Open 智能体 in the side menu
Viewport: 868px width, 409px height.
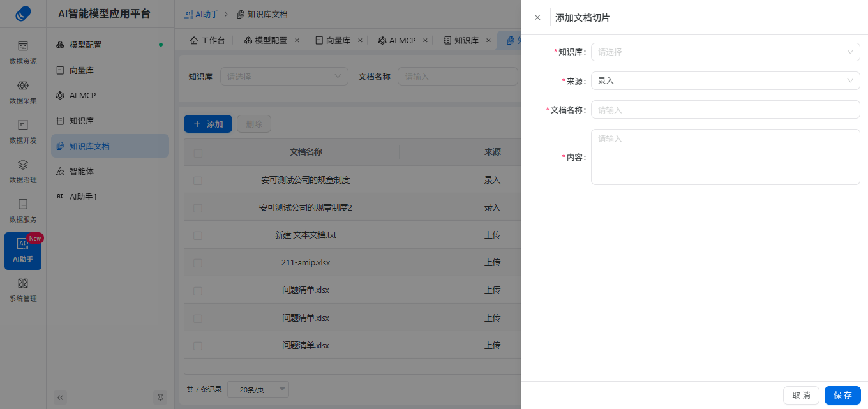click(110, 171)
